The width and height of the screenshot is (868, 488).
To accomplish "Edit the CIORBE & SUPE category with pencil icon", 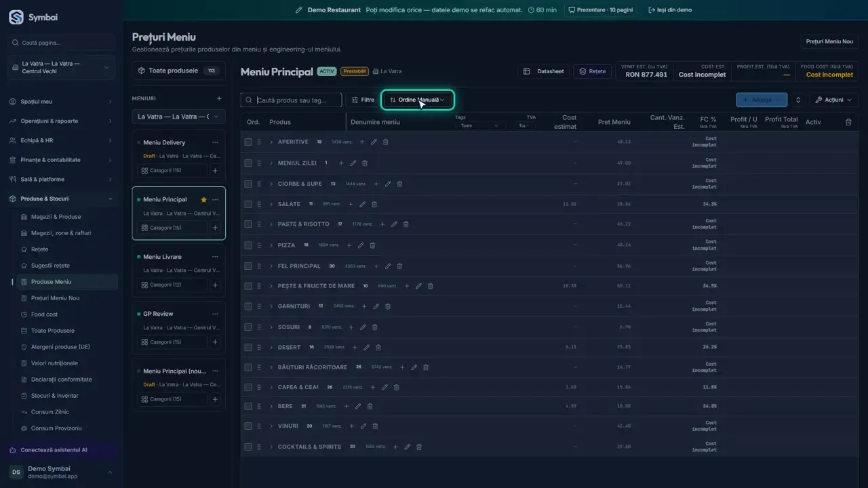I will tap(388, 184).
